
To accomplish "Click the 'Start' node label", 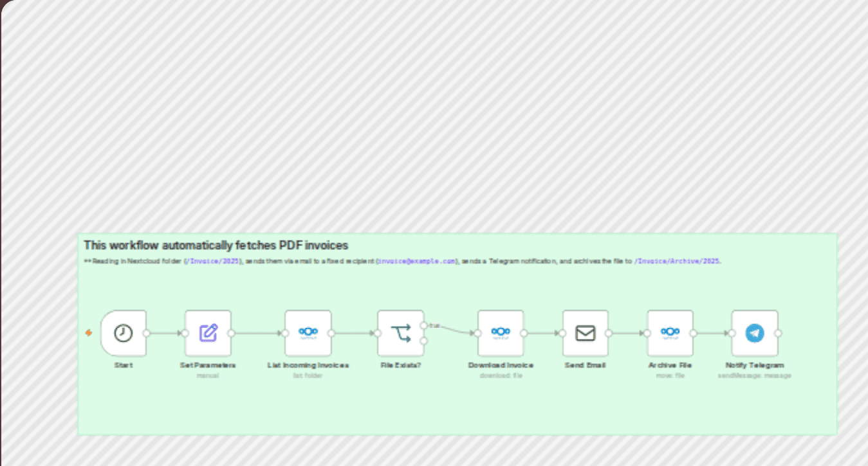I will coord(124,365).
